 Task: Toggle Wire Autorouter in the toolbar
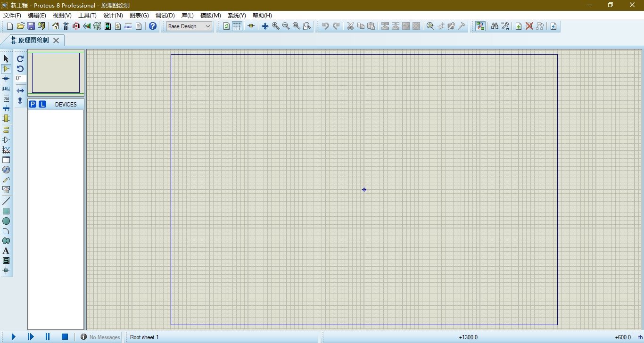[480, 26]
